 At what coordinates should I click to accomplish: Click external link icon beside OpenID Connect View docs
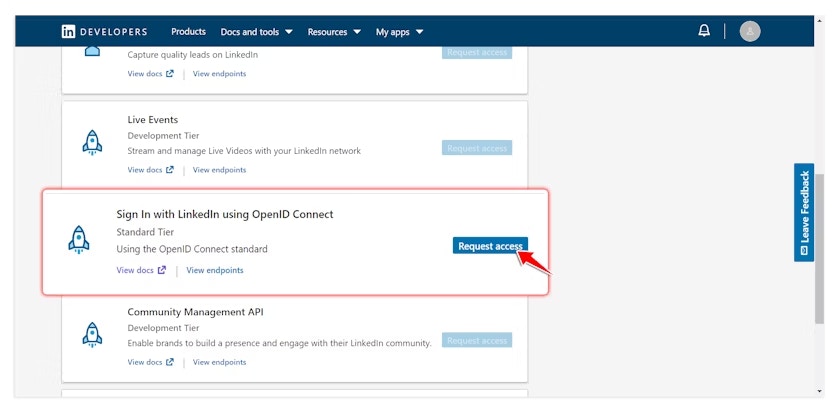(162, 270)
